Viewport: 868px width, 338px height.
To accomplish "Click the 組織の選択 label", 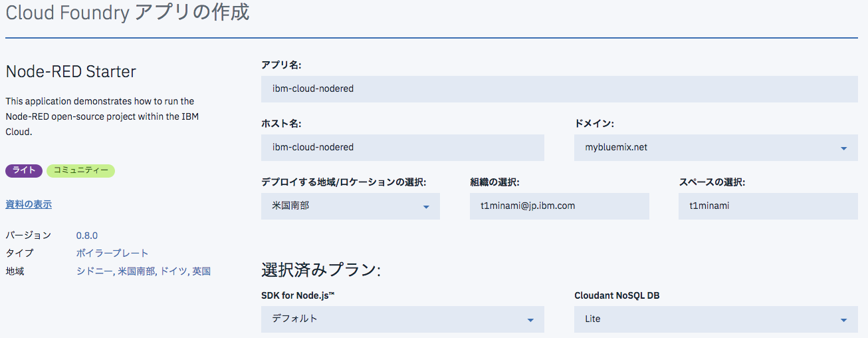I will tap(494, 182).
